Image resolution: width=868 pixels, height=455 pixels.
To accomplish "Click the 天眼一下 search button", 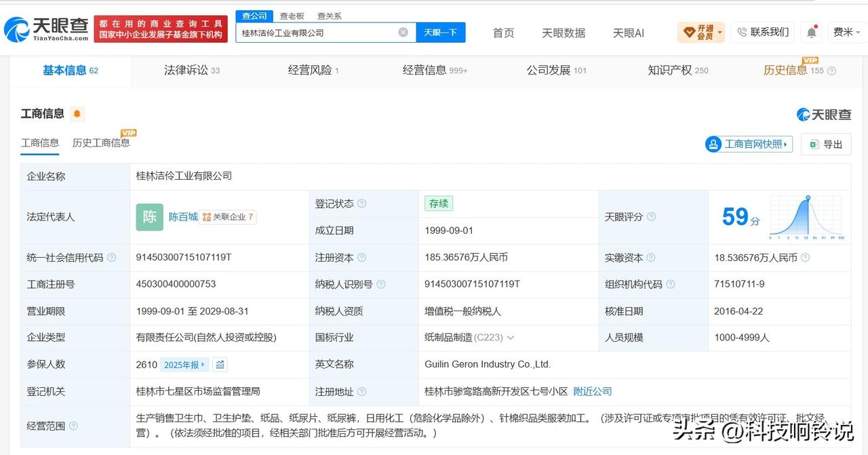I will (441, 33).
